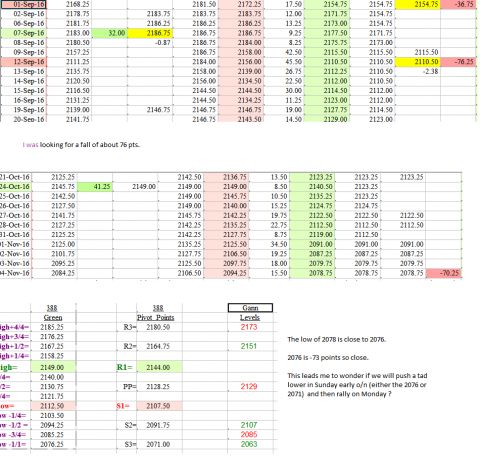The height and width of the screenshot is (470, 480).
Task: Select the green 32.00 cell
Action: coord(109,33)
